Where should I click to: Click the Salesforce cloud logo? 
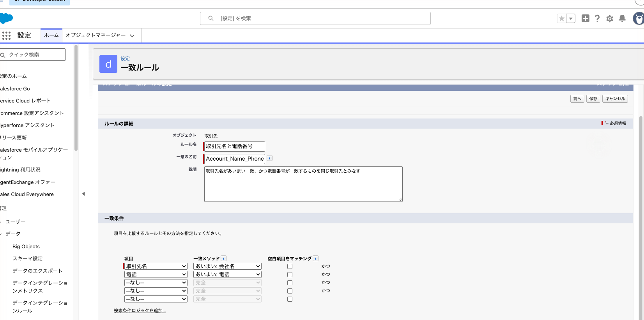(6, 18)
